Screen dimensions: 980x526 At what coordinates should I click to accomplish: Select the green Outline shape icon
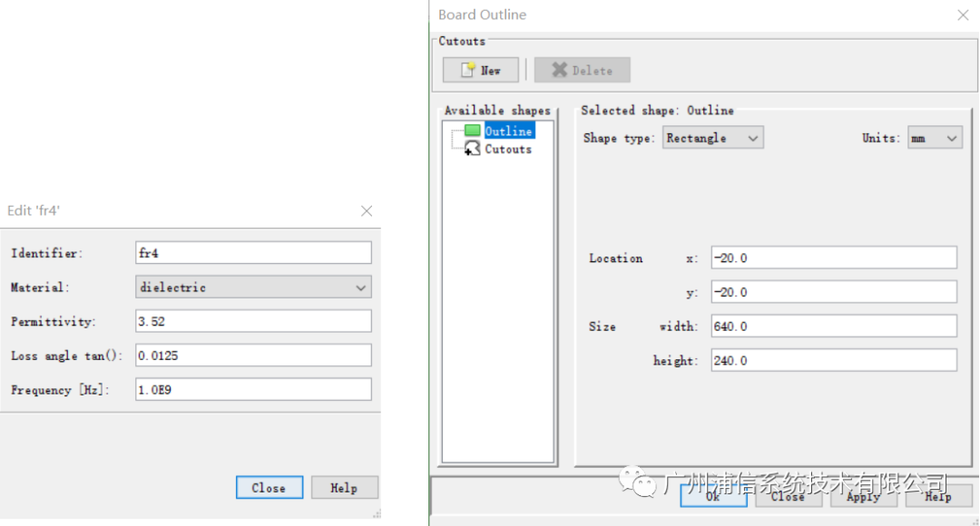pos(473,131)
